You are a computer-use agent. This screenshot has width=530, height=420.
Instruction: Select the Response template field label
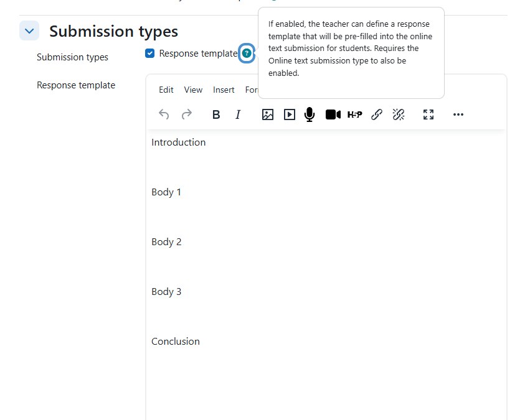(x=76, y=85)
